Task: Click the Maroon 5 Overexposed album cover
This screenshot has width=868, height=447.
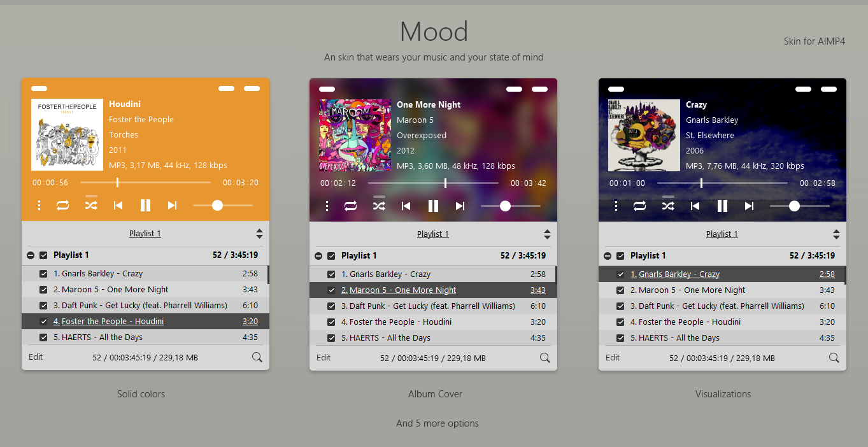Action: [x=355, y=135]
